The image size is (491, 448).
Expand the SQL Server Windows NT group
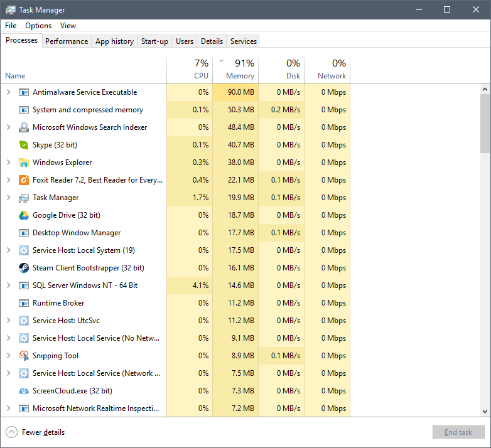click(x=9, y=285)
